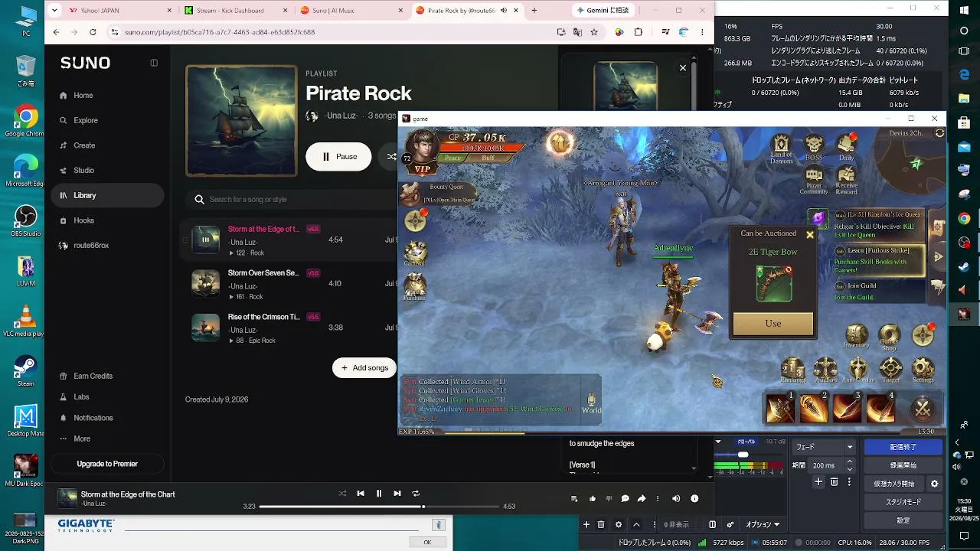This screenshot has width=980, height=551.
Task: Focus the song or style search field
Action: click(291, 200)
